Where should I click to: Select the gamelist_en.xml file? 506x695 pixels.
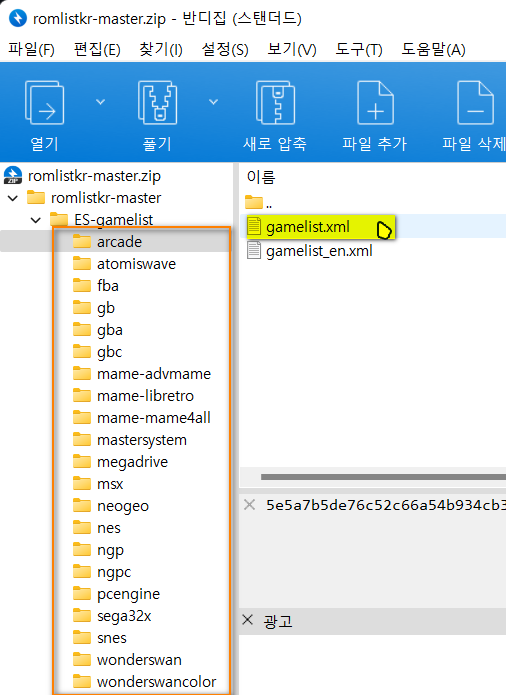319,251
